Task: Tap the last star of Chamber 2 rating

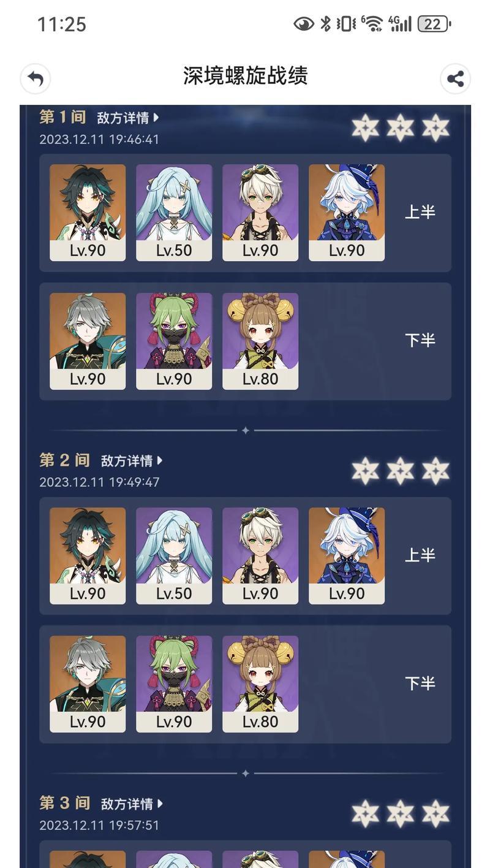Action: [x=435, y=471]
